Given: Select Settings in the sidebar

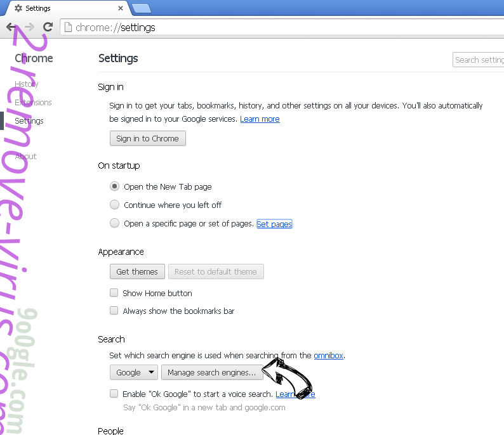Looking at the screenshot, I should (x=29, y=121).
